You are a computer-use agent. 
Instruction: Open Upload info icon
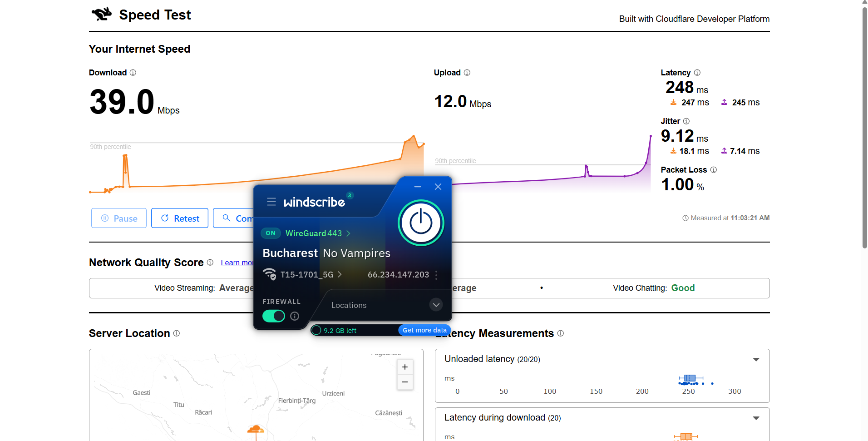point(467,73)
